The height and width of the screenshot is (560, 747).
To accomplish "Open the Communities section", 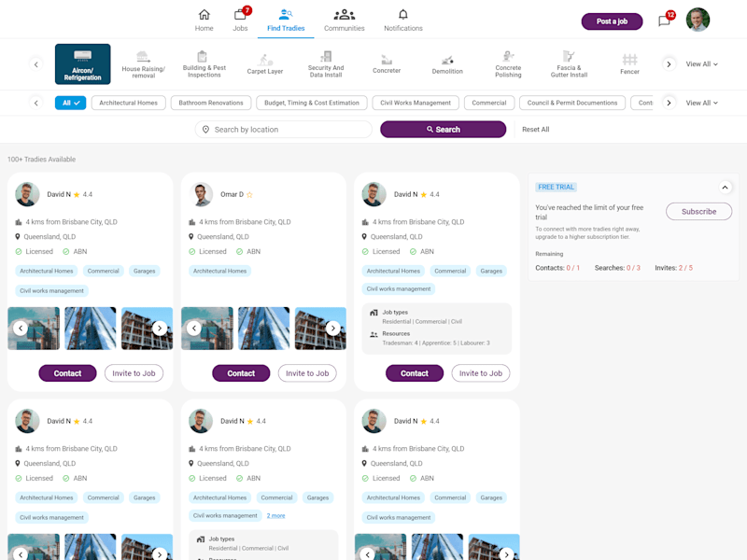I will click(x=344, y=21).
